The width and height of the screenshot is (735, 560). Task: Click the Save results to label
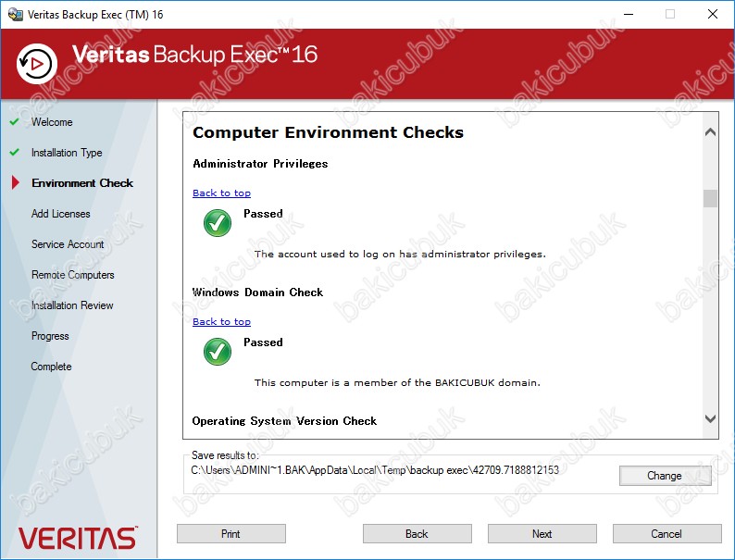[225, 455]
